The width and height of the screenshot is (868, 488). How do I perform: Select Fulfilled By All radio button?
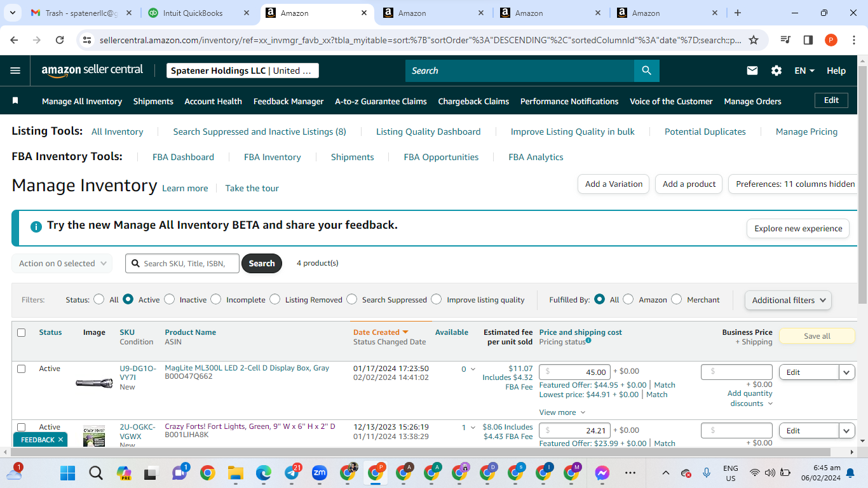tap(599, 299)
